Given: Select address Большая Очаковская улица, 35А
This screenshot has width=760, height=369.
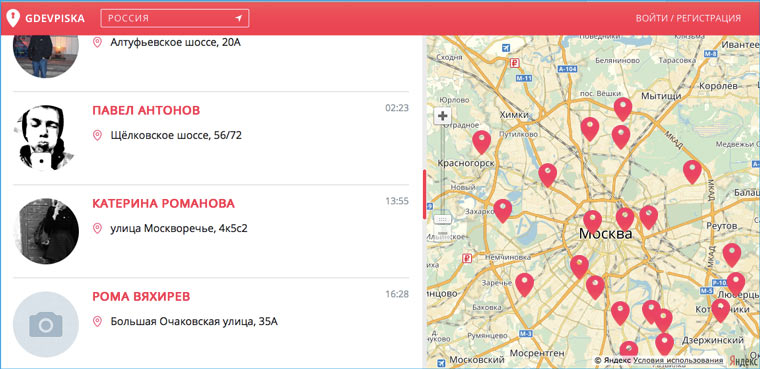Looking at the screenshot, I should [x=194, y=321].
